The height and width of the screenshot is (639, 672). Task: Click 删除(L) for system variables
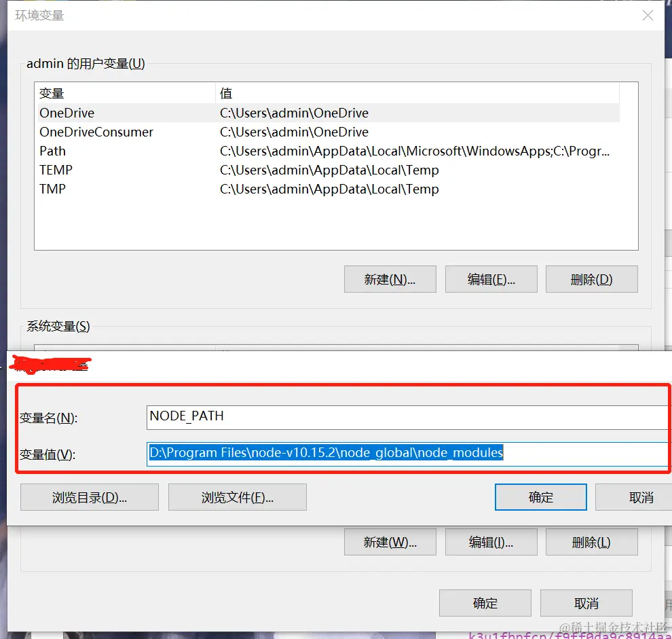tap(592, 542)
